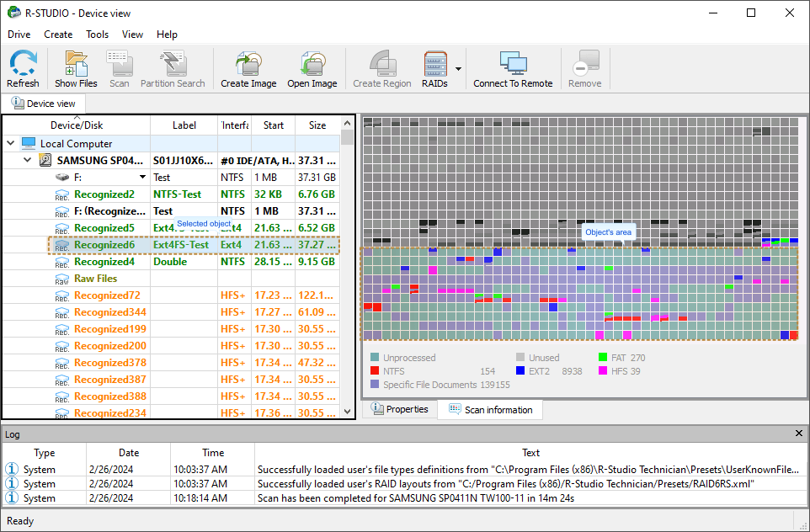
Task: Select the Scan has been completed log entry
Action: pyautogui.click(x=405, y=498)
